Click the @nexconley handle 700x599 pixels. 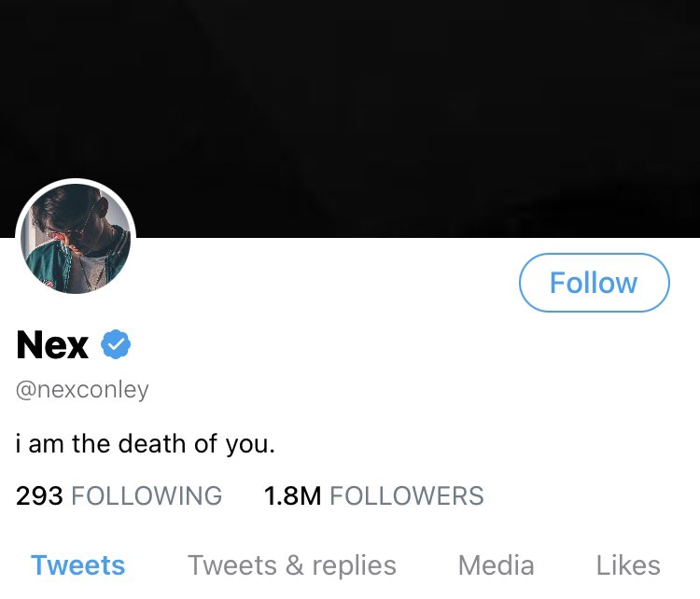(x=82, y=390)
